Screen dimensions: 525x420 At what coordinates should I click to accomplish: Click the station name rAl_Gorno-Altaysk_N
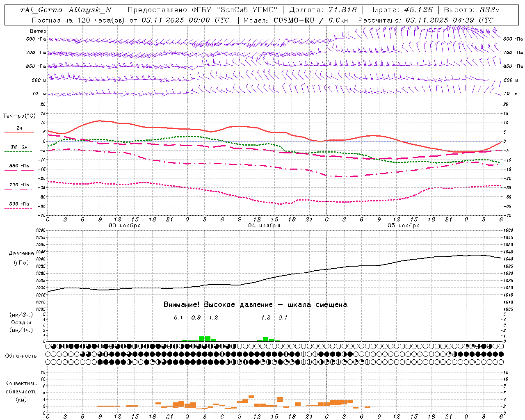[x=66, y=10]
